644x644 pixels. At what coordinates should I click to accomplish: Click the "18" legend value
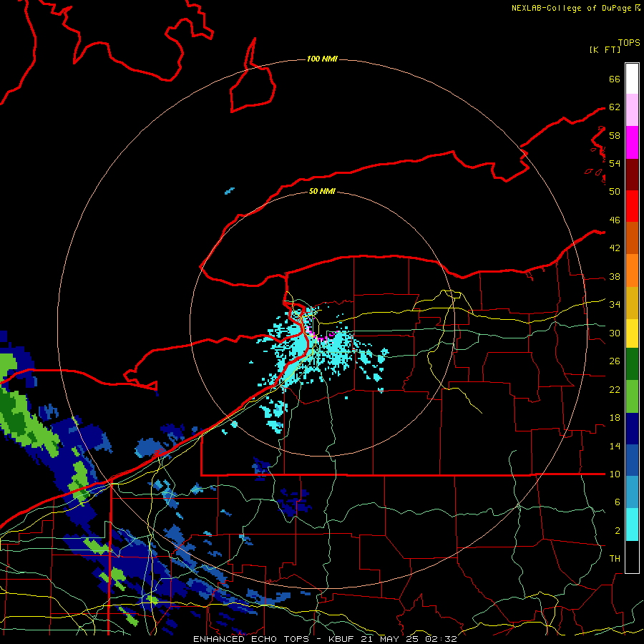point(615,418)
